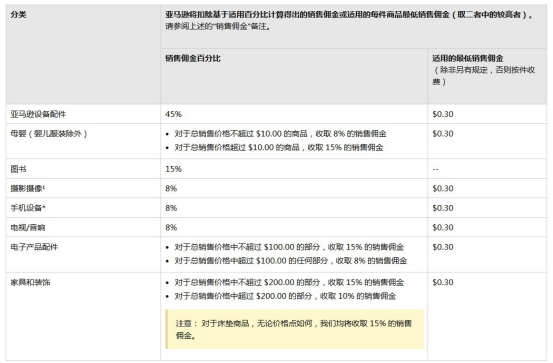Click the 15% value in the 图书 row
Image resolution: width=553 pixels, height=363 pixels.
click(x=174, y=169)
